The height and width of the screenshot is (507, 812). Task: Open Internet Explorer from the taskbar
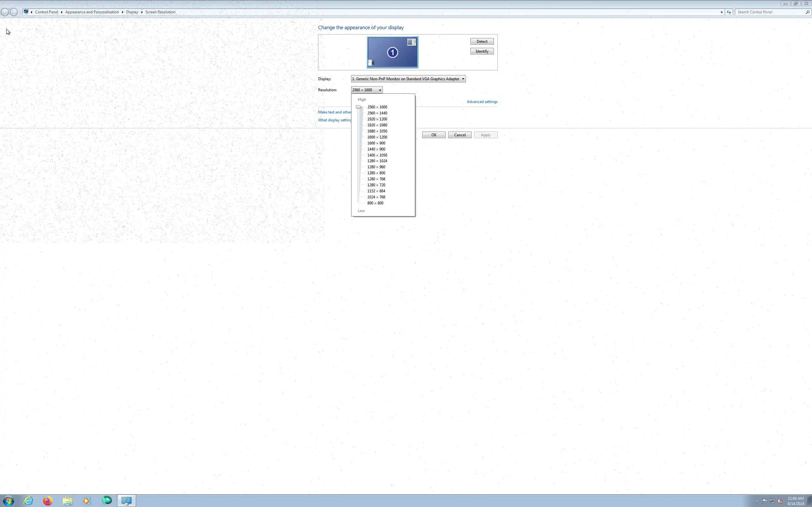(x=29, y=501)
